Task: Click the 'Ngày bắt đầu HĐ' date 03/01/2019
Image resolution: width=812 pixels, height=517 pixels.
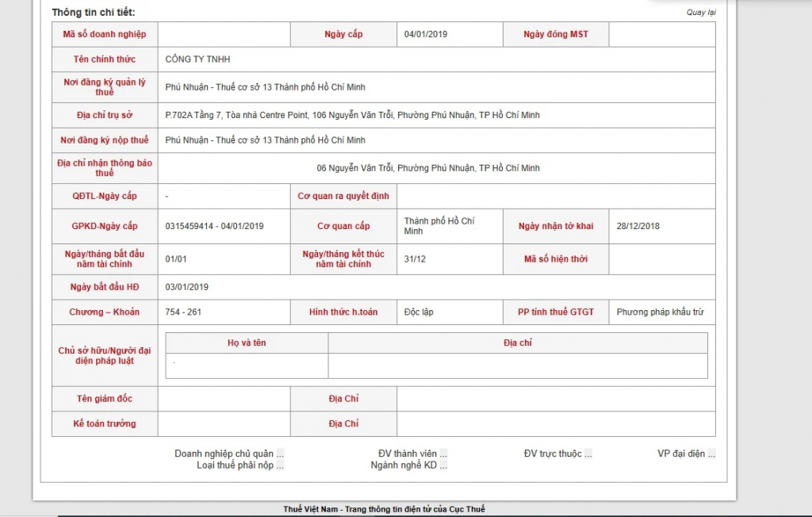Action: click(186, 287)
